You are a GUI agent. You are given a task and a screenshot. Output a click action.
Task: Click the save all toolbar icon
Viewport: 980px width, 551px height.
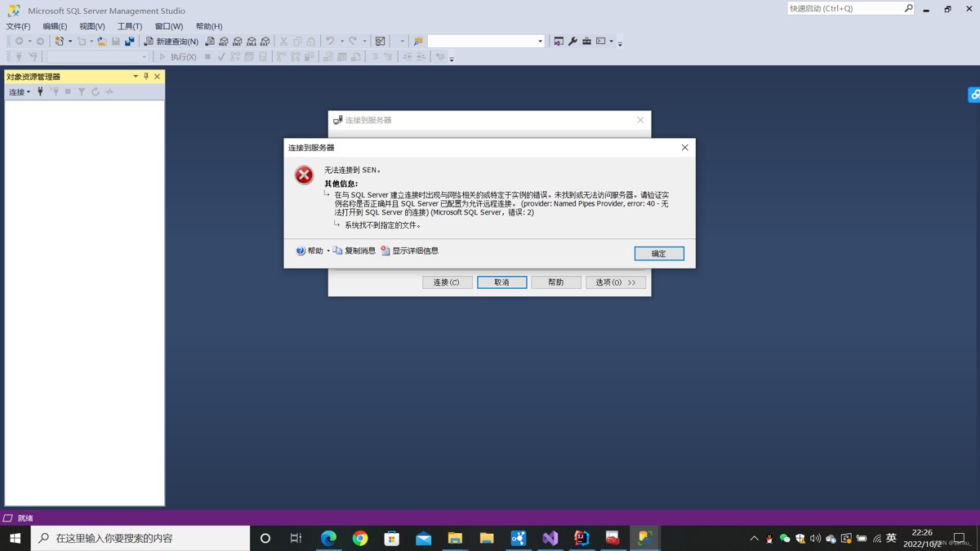[x=129, y=41]
